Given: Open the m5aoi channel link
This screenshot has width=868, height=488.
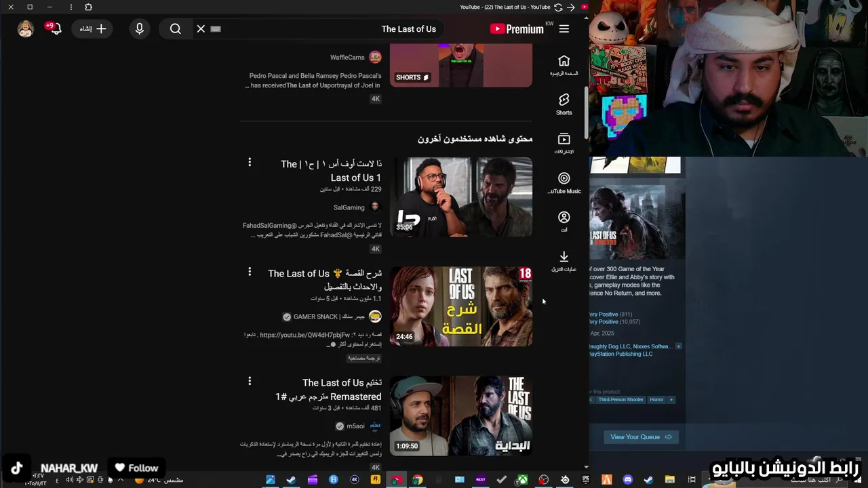Looking at the screenshot, I should point(355,426).
